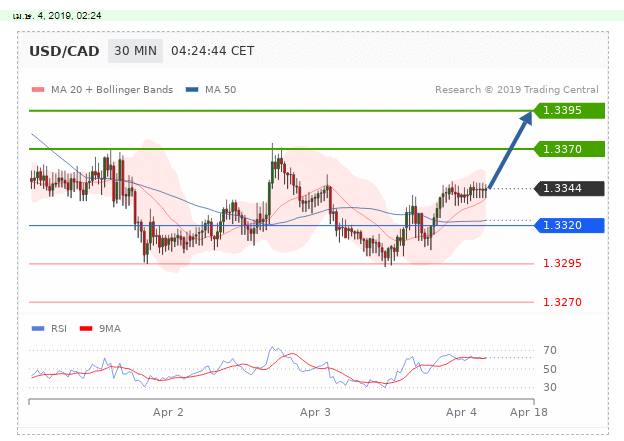Click the MA 50 blue legend swatch
This screenshot has width=624, height=441.
pyautogui.click(x=192, y=90)
